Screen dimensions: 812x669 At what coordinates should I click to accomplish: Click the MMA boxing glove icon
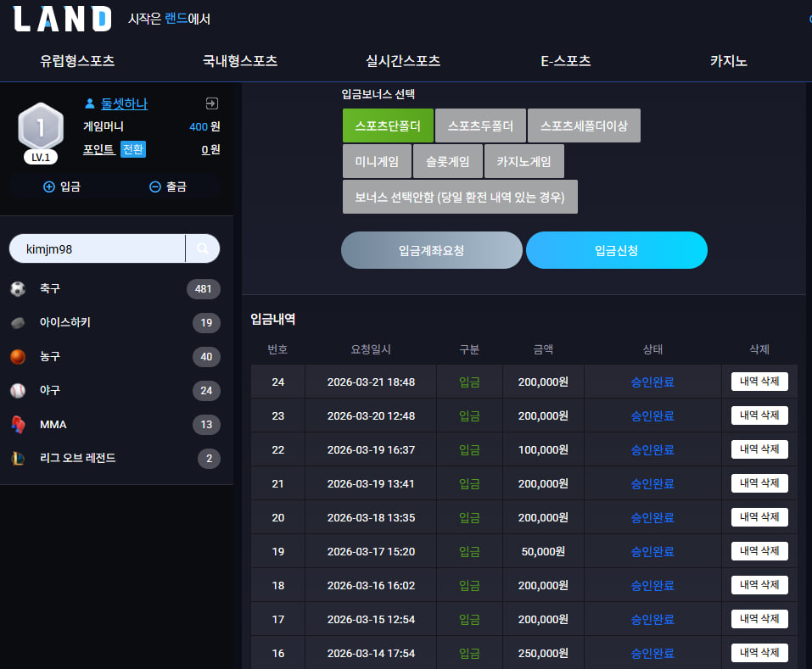coord(18,424)
